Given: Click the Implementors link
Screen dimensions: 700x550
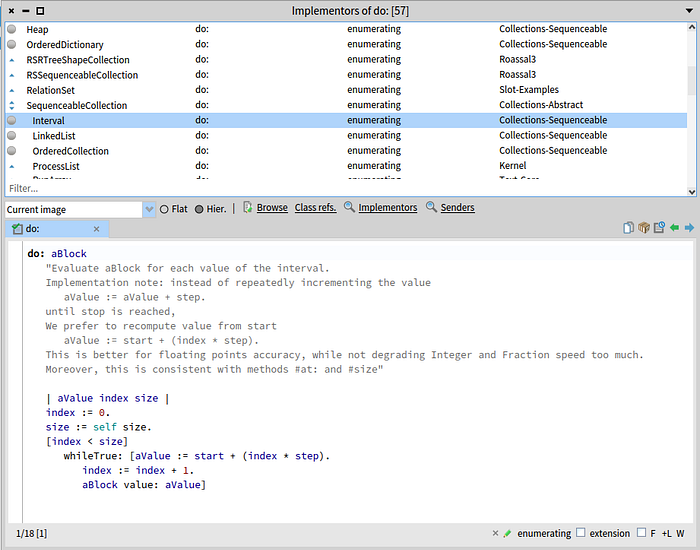Looking at the screenshot, I should coord(388,208).
